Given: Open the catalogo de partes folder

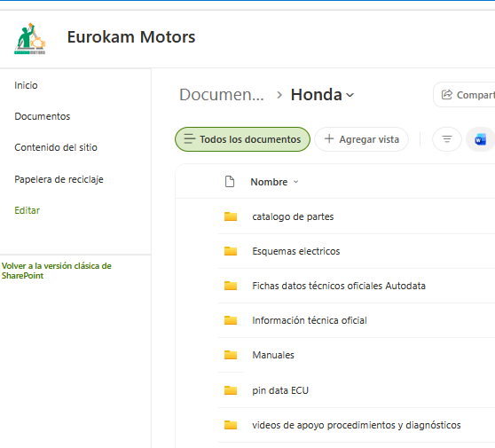Looking at the screenshot, I should pyautogui.click(x=293, y=216).
